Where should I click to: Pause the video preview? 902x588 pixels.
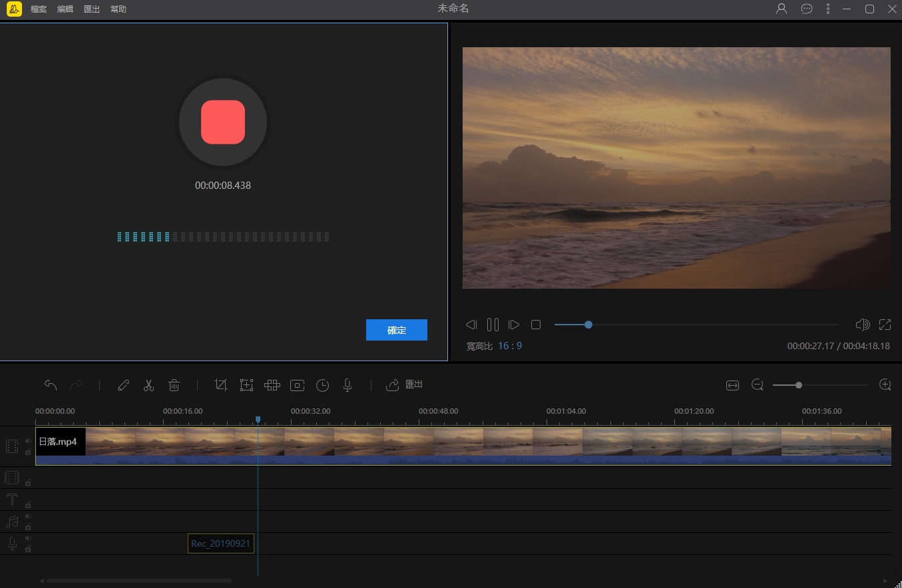(493, 325)
